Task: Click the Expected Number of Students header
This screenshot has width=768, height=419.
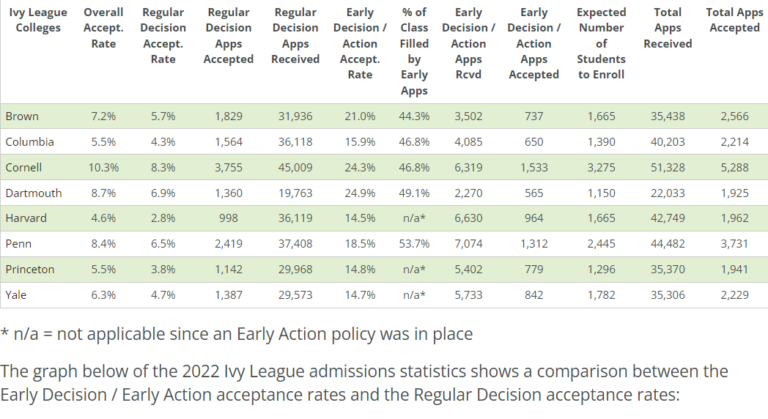Action: click(x=601, y=44)
